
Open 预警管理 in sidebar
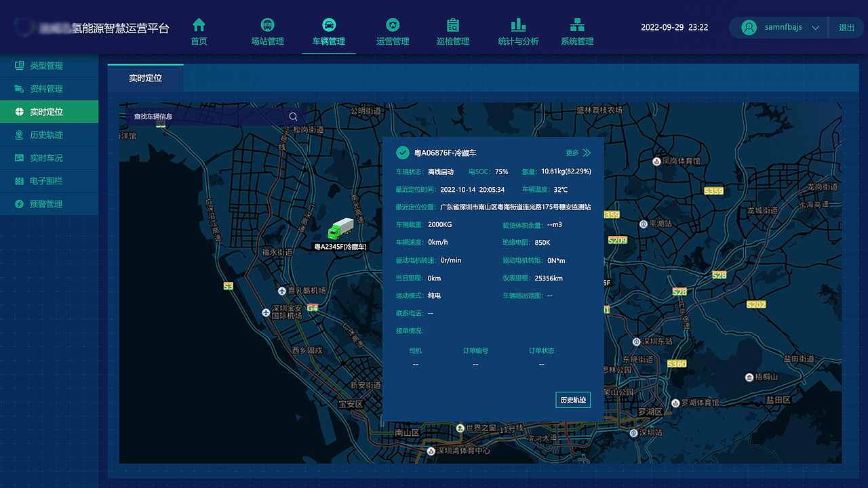click(49, 204)
